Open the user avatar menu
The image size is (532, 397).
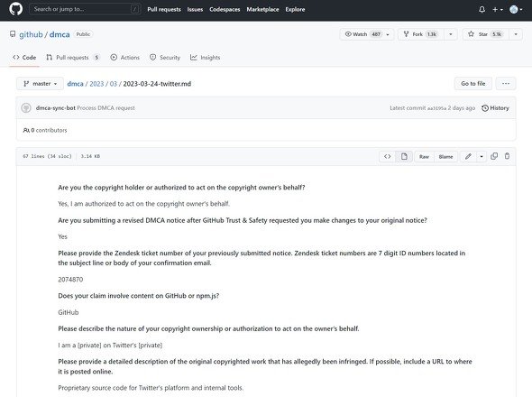pos(516,10)
